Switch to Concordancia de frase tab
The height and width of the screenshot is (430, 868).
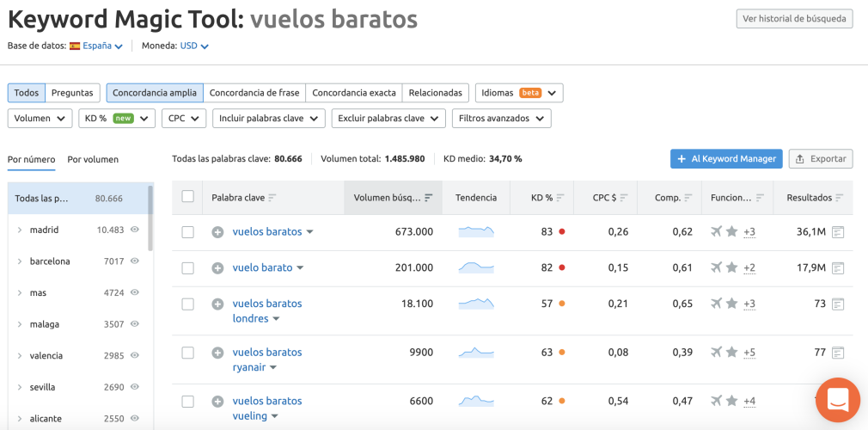[254, 93]
